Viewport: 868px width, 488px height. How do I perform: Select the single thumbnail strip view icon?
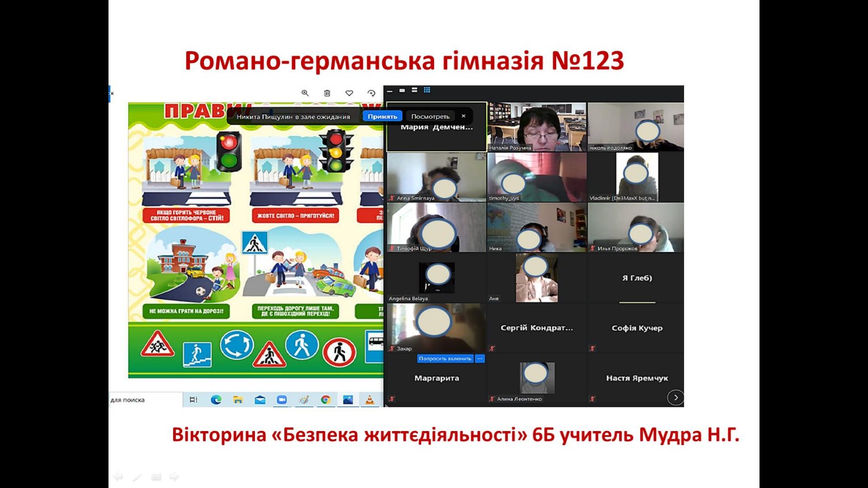(x=402, y=90)
